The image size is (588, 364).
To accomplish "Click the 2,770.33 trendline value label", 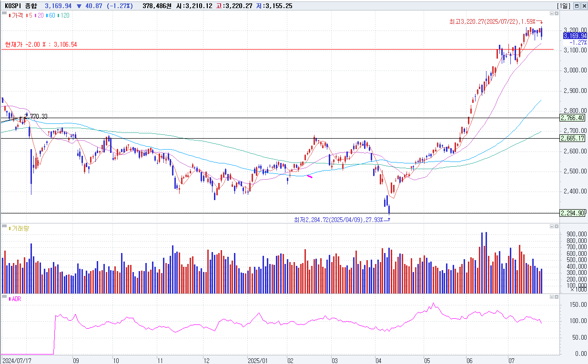I will point(36,116).
